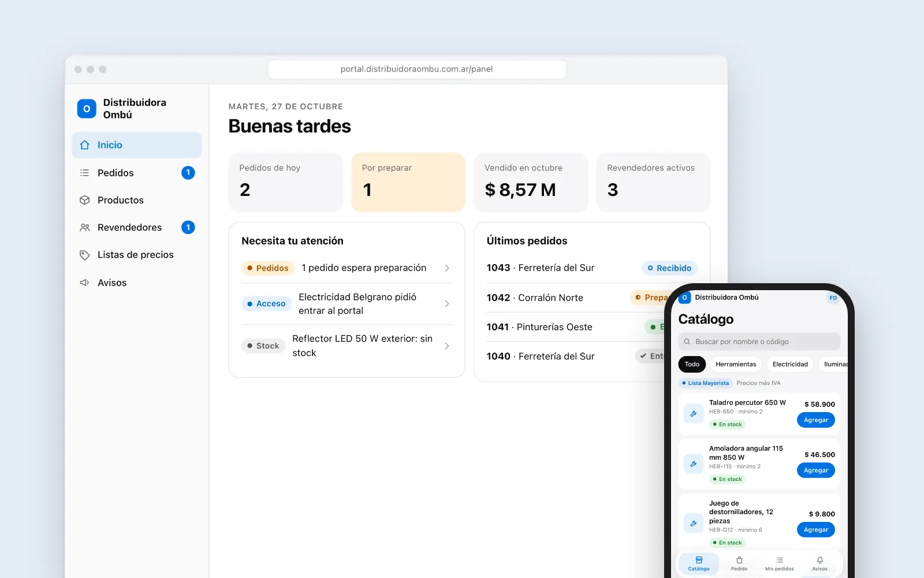Click the Revendedores people icon in sidebar
924x578 pixels.
[x=85, y=227]
